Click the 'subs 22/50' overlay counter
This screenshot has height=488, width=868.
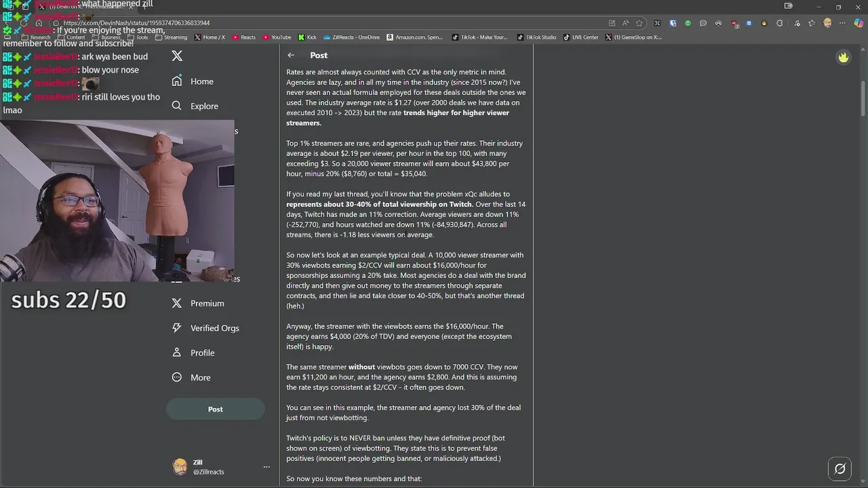(68, 300)
